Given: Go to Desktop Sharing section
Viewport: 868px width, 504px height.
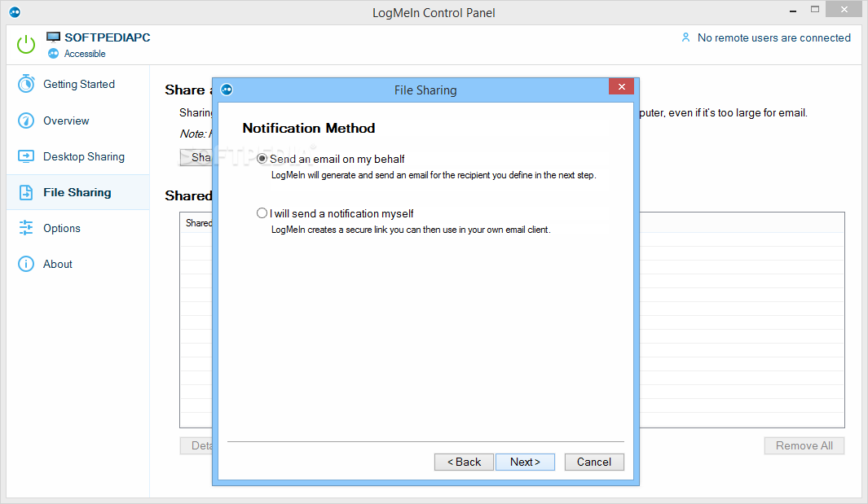Looking at the screenshot, I should (x=78, y=156).
